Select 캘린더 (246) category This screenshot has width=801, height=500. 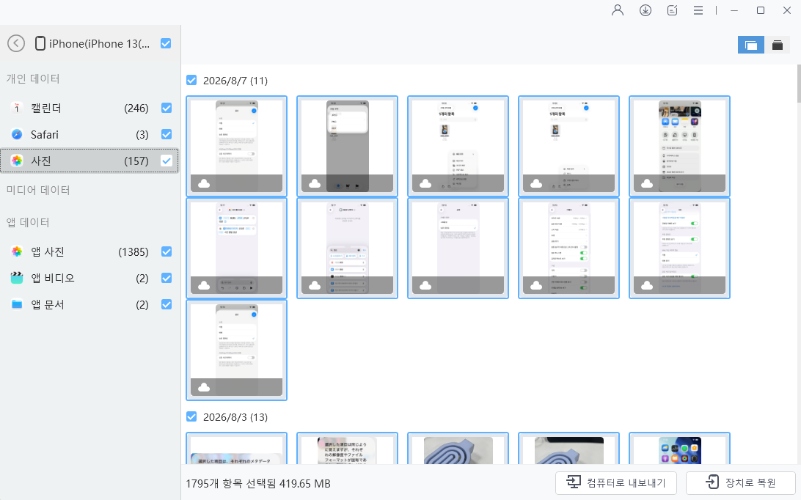tap(89, 108)
